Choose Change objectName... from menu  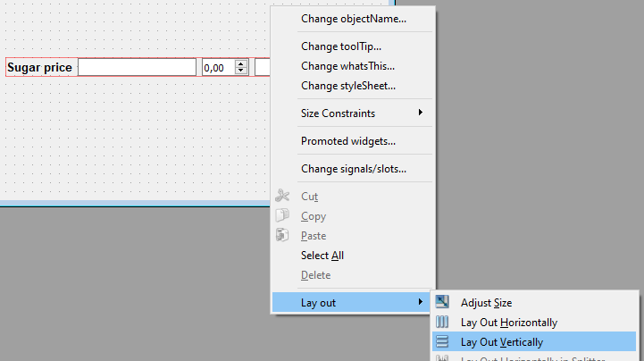coord(353,18)
